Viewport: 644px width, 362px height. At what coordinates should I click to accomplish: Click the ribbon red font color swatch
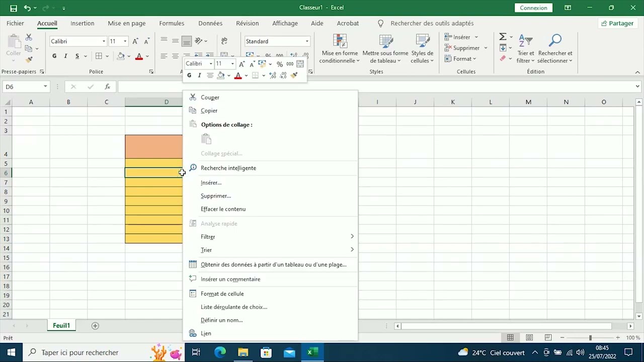point(139,56)
